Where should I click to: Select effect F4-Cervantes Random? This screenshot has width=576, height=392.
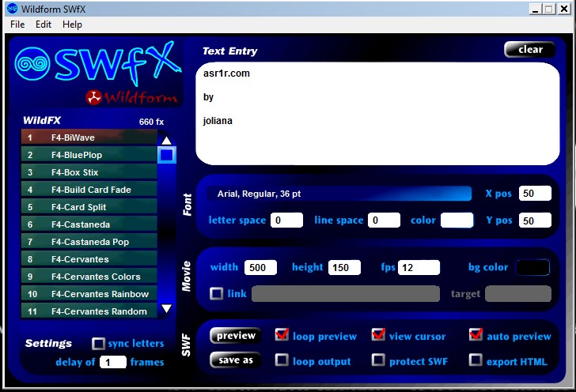coord(89,311)
